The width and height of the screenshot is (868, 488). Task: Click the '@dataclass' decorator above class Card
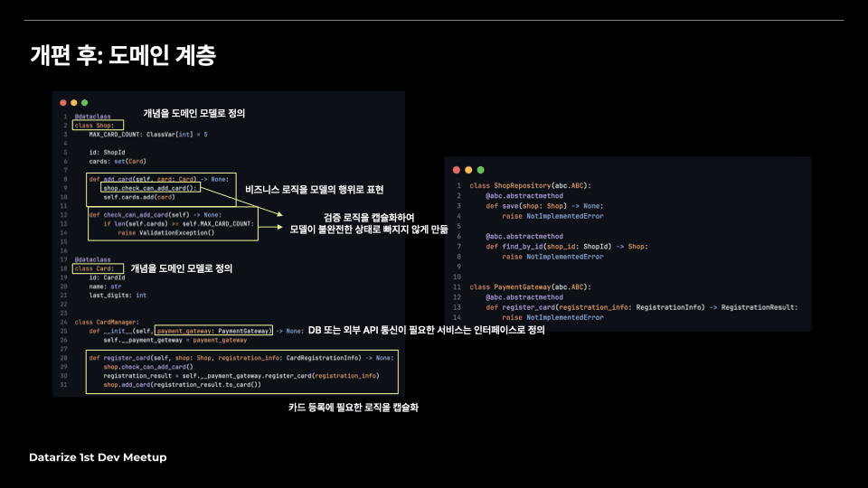pos(92,259)
